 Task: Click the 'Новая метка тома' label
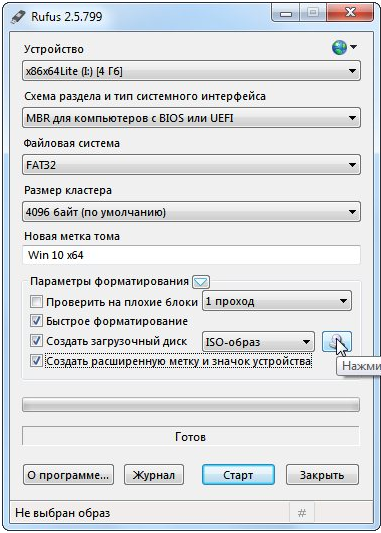[x=72, y=236]
